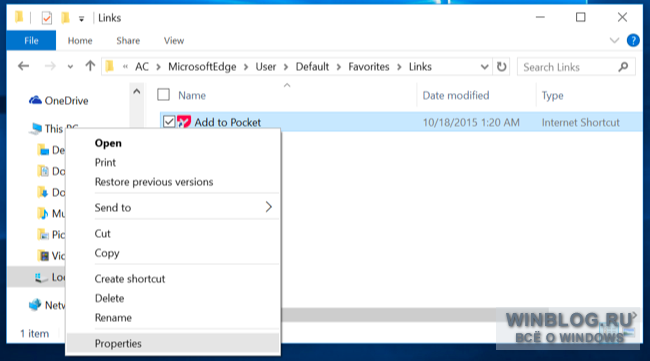Click the Favorites breadcrumb
Viewport: 650px width, 361px height.
coord(369,67)
